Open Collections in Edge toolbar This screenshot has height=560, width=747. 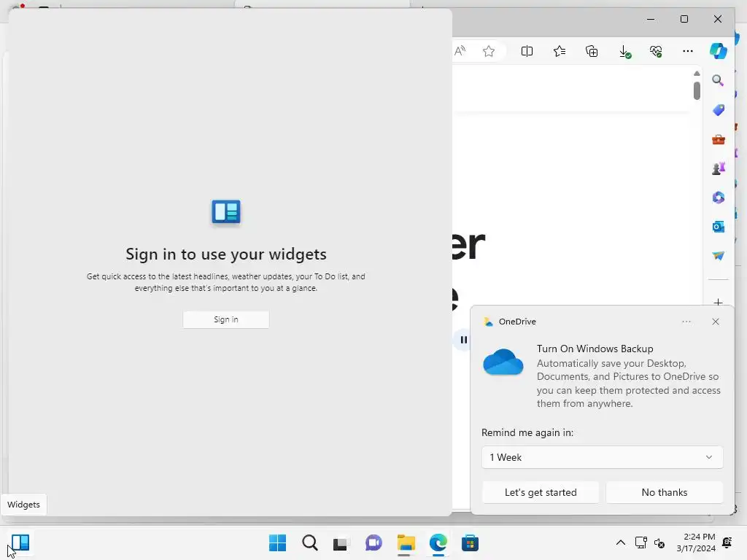(591, 51)
